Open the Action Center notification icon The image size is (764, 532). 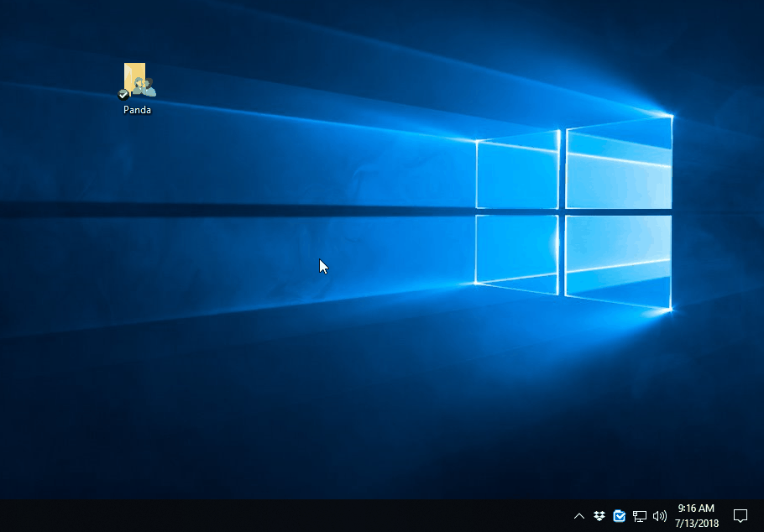(x=740, y=515)
